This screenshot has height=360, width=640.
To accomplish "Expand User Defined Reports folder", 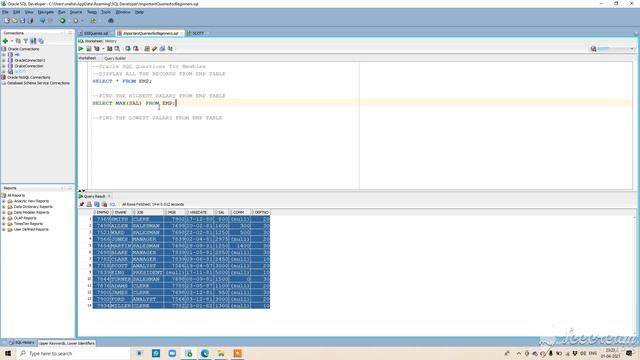I will pyautogui.click(x=4, y=230).
